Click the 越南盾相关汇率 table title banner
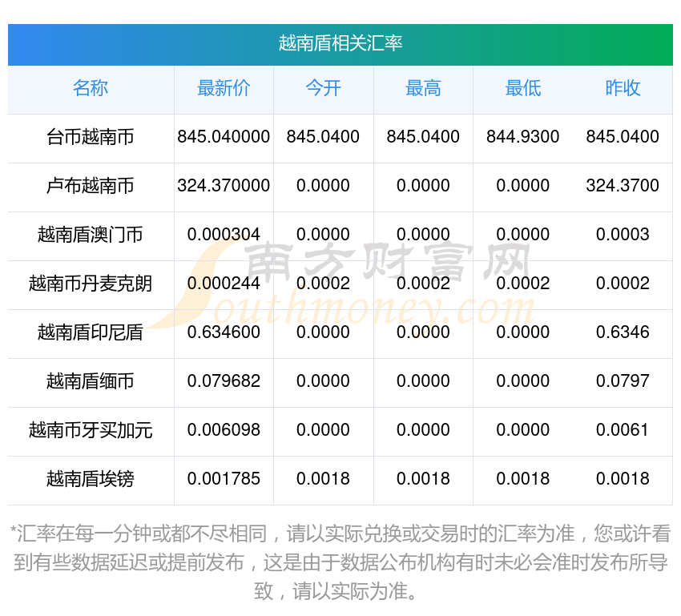The image size is (681, 616). click(x=340, y=43)
